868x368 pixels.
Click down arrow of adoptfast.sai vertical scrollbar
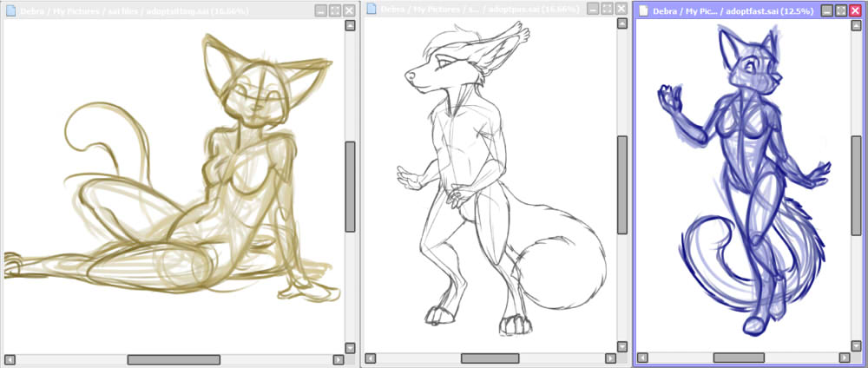point(857,345)
